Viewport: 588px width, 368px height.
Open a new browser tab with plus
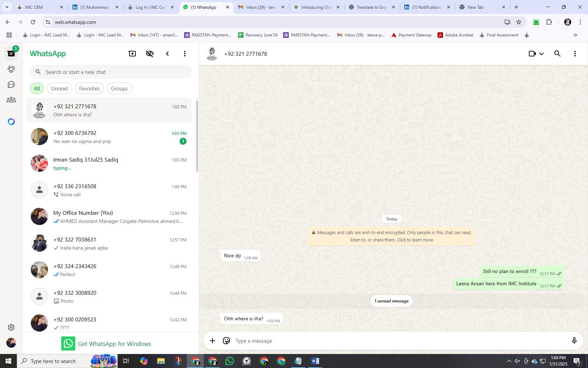(516, 7)
